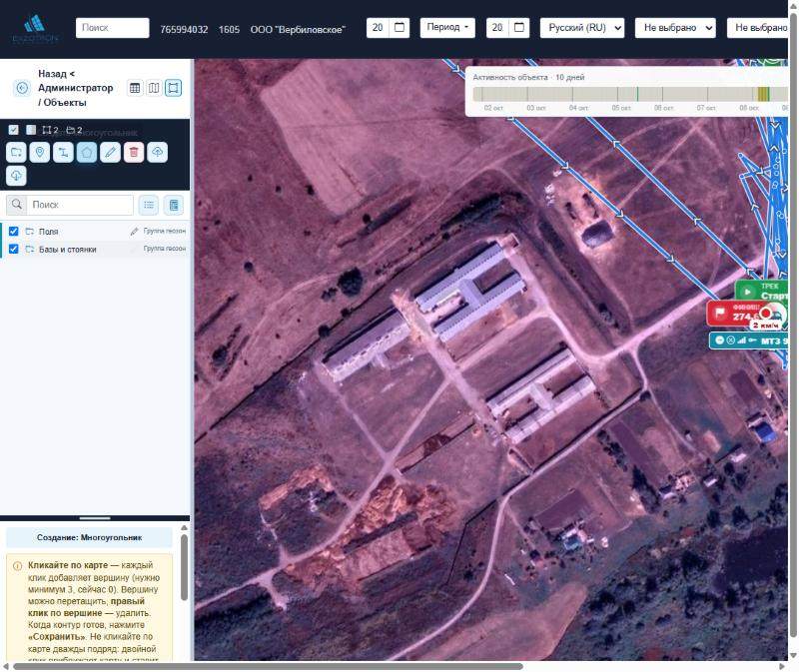Screen dimensions: 799x672
Task: Uncheck the Поля group checkbox
Action: [x=14, y=232]
